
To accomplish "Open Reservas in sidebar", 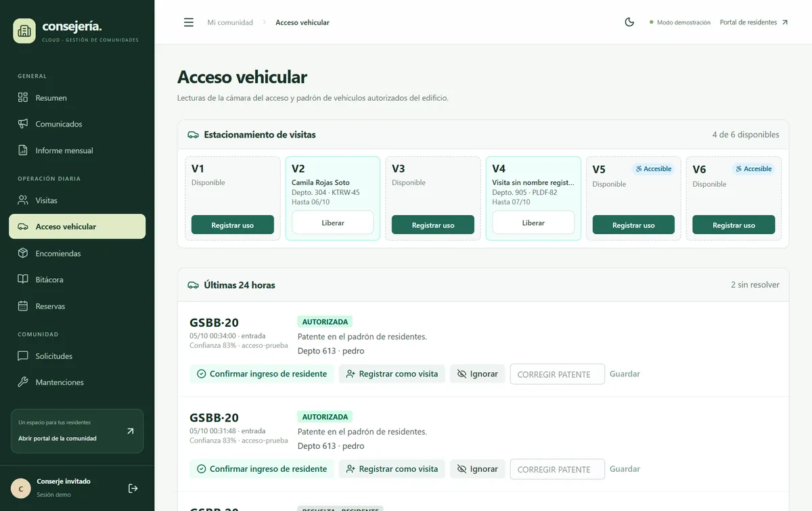I will [77, 306].
